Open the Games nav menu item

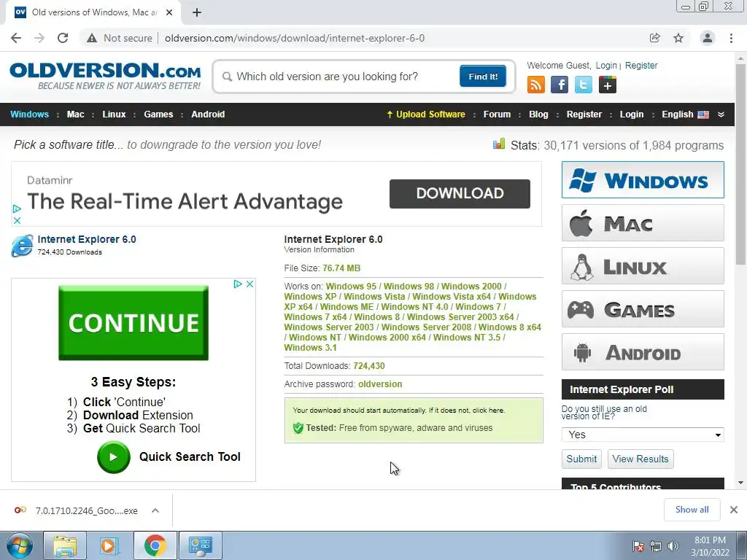(158, 114)
